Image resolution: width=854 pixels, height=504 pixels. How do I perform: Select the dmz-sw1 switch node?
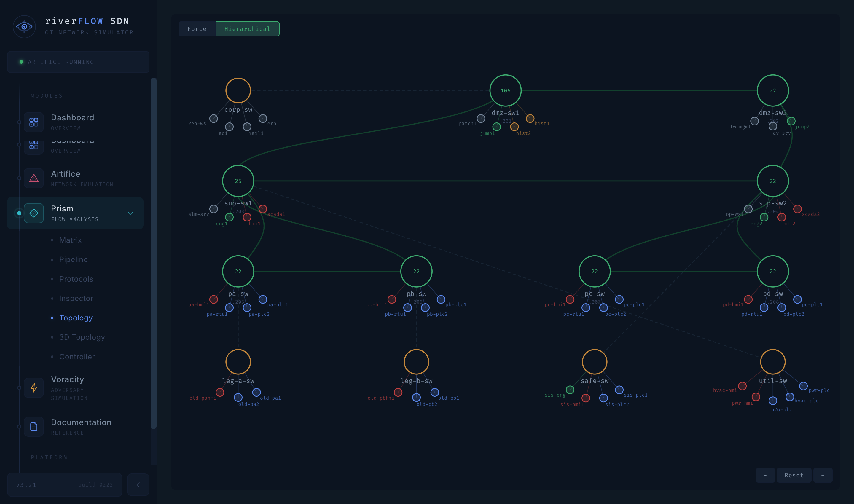(x=505, y=90)
